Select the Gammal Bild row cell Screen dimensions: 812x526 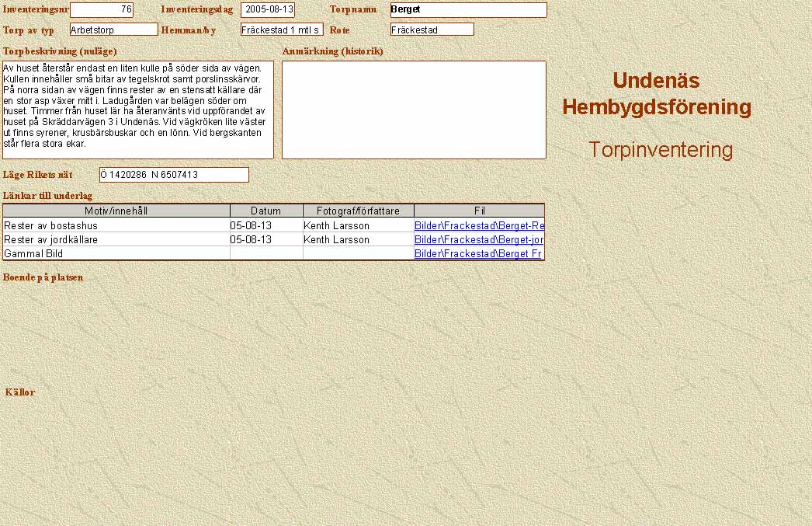(x=116, y=254)
